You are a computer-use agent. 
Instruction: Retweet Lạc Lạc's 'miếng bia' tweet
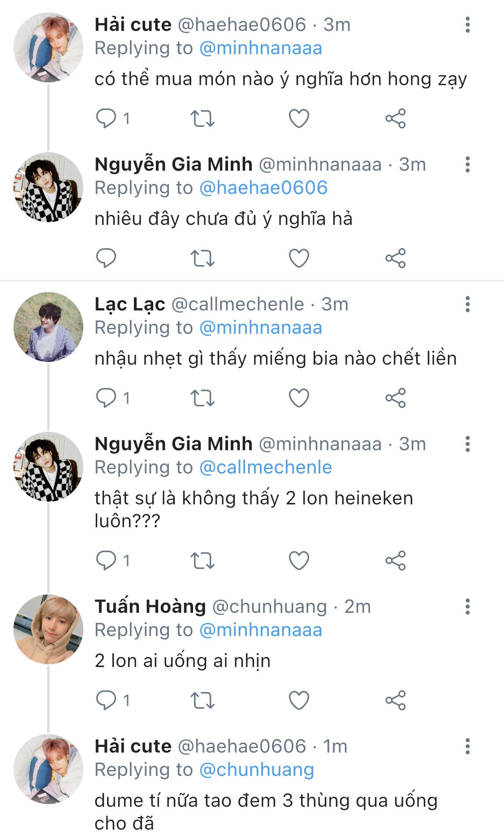tap(202, 398)
